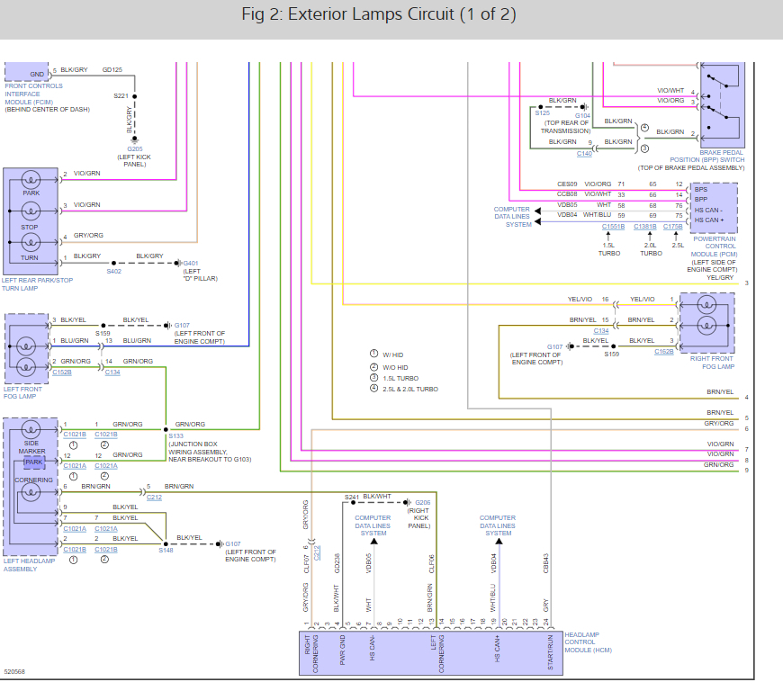Screen dimensions: 783x700
Task: Open the C162B link near right fog lamp
Action: (664, 352)
